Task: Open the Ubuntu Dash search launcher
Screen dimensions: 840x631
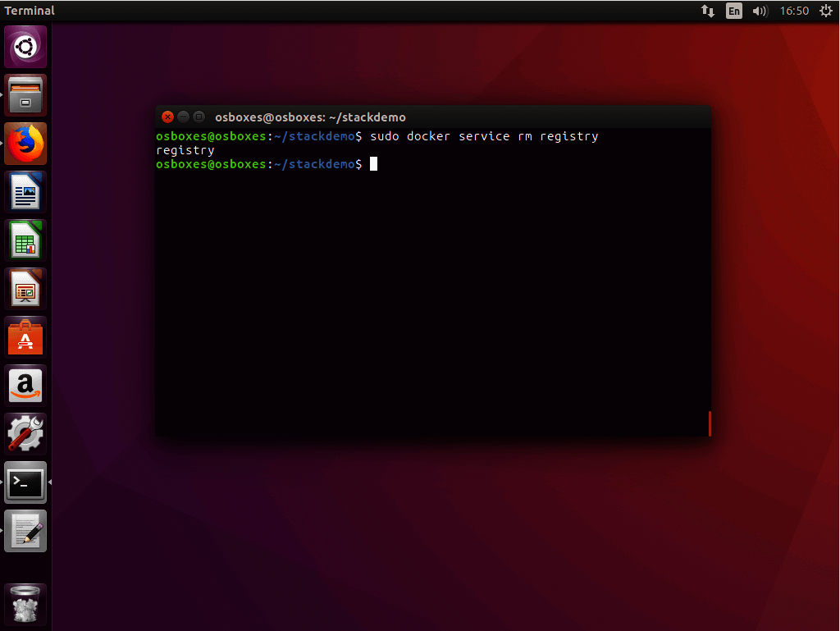Action: 25,47
